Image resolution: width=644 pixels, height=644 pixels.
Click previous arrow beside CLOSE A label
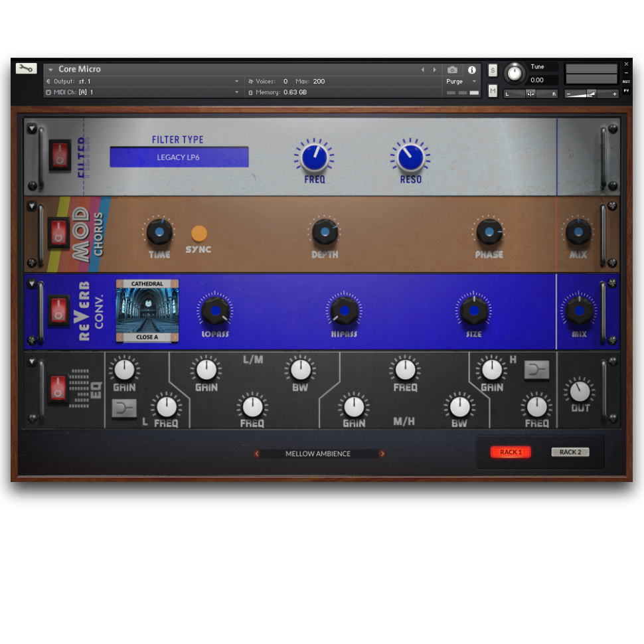click(120, 337)
